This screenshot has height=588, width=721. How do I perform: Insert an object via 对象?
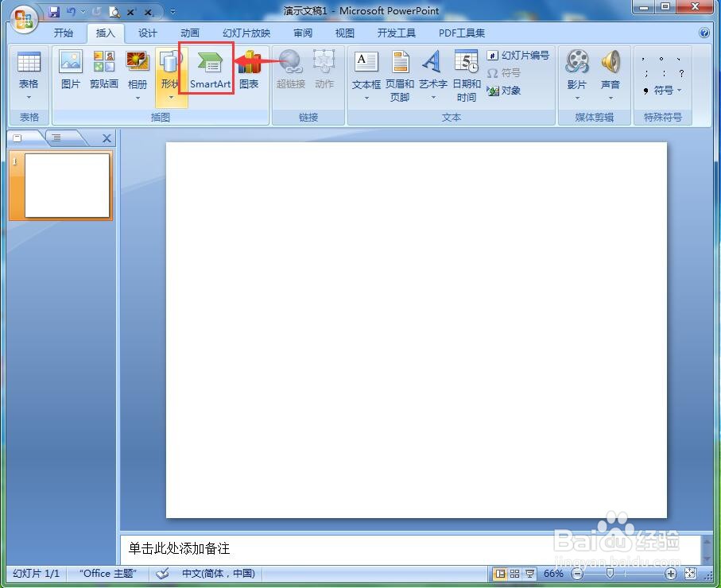[503, 91]
